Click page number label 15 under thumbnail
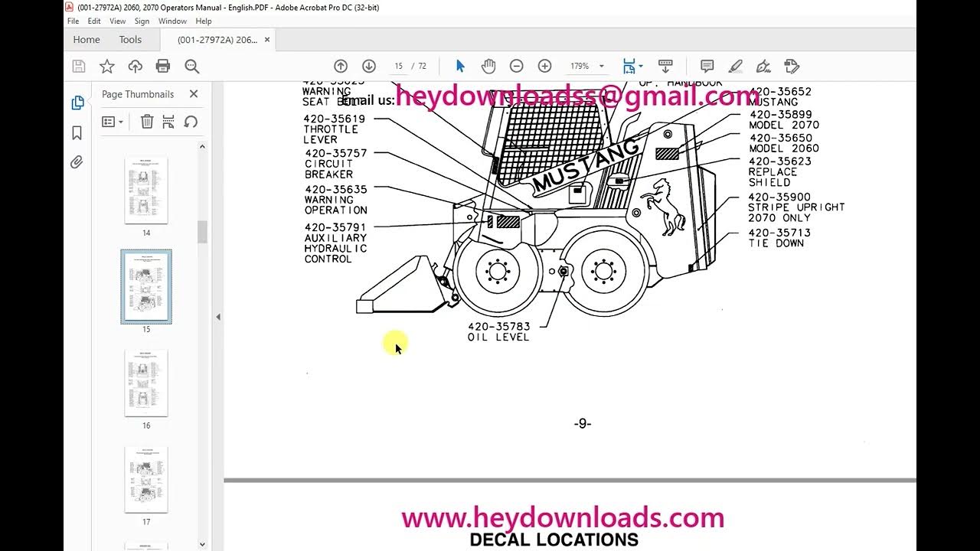 pyautogui.click(x=146, y=330)
